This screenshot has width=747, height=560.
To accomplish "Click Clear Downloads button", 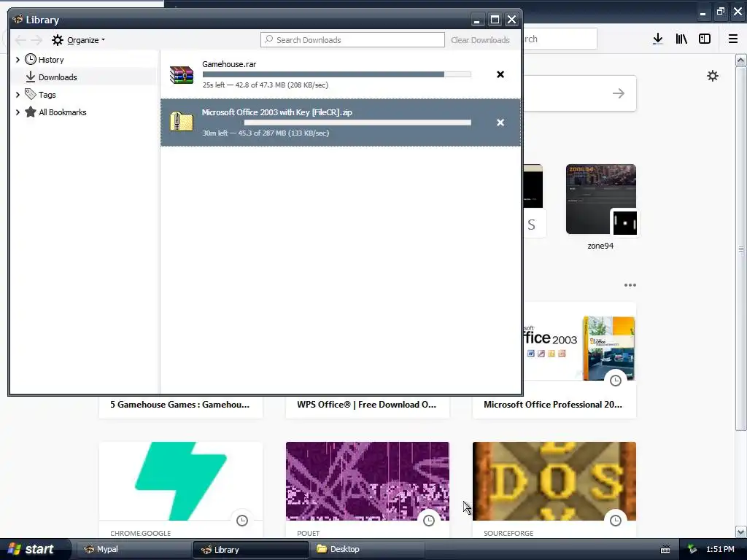I will point(480,40).
